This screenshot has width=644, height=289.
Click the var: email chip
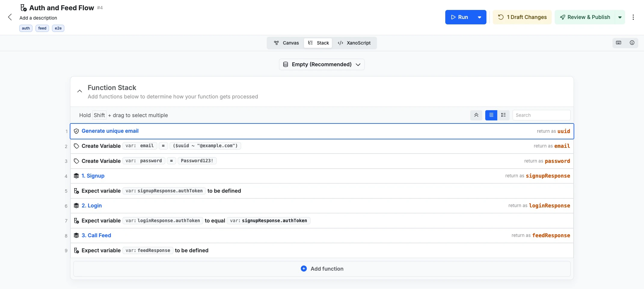pyautogui.click(x=140, y=146)
